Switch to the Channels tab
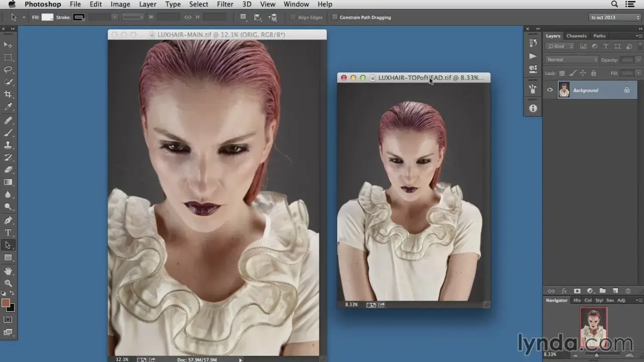The width and height of the screenshot is (644, 362). 576,36
